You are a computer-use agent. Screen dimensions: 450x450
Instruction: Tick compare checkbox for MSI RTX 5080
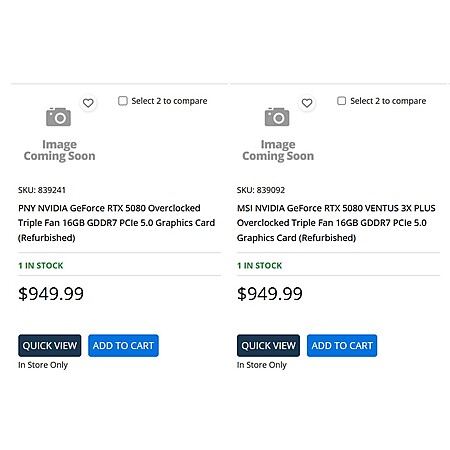point(341,101)
